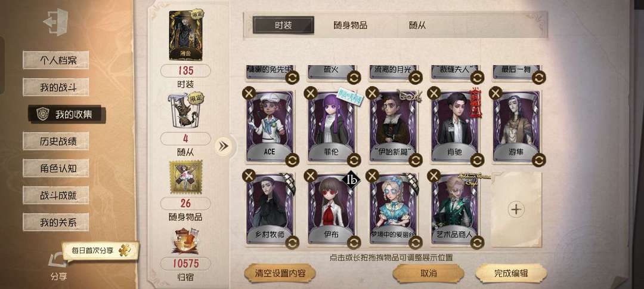Remove the "伊始新篇" card with X
The height and width of the screenshot is (289, 644).
pos(372,93)
